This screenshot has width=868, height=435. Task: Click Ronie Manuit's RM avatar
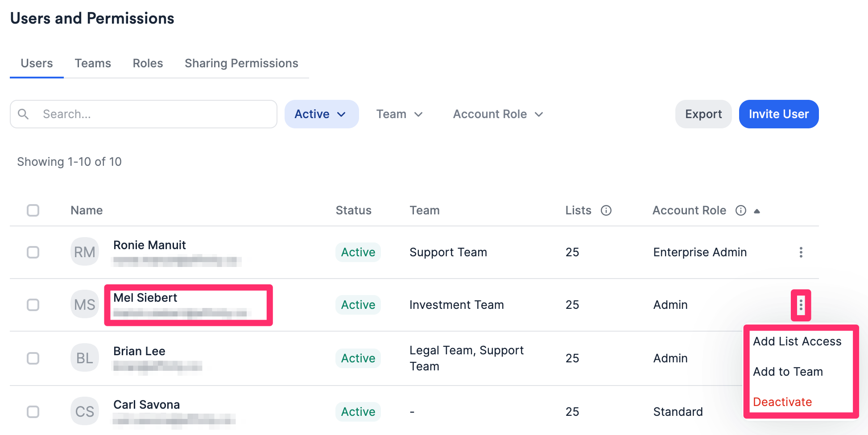84,252
